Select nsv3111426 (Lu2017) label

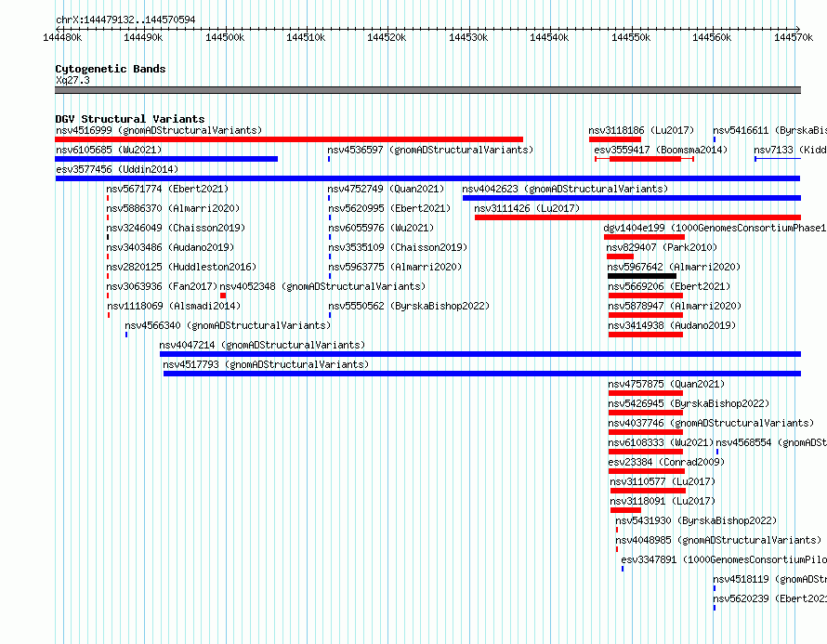tap(527, 208)
